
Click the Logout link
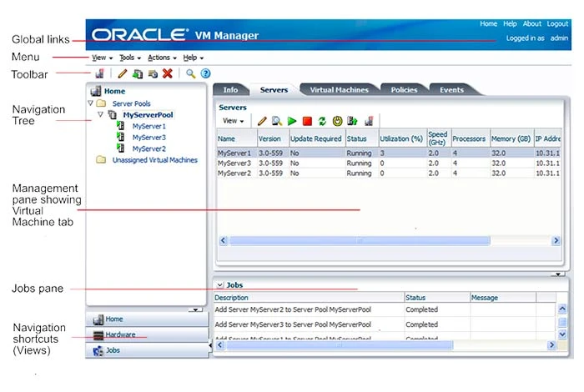tap(557, 24)
